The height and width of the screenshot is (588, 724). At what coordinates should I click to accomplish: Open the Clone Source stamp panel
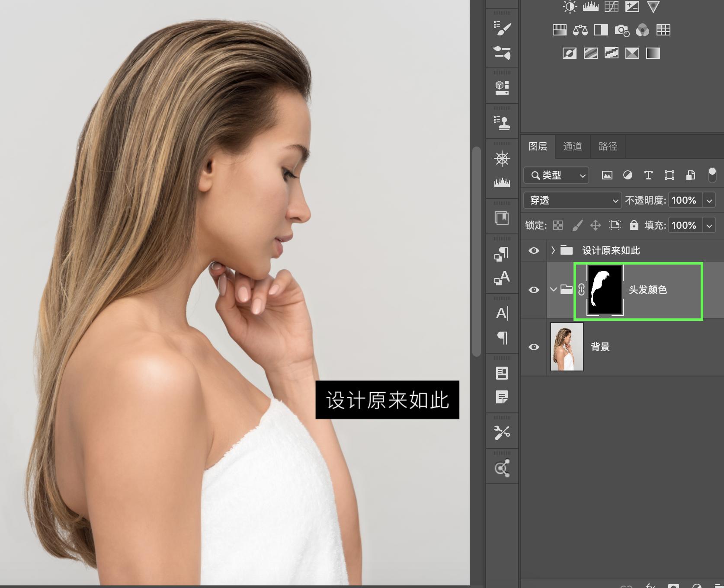click(502, 123)
